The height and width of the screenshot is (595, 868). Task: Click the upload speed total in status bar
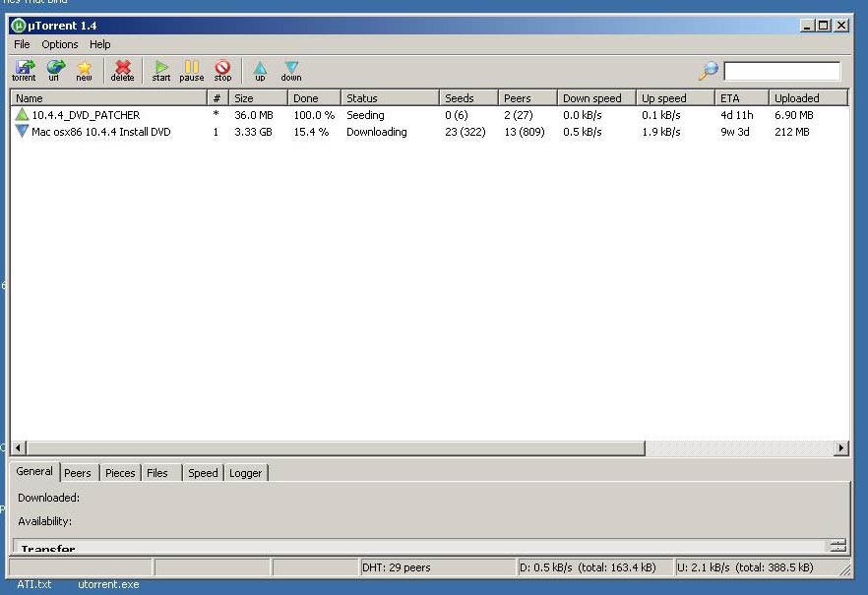tap(756, 567)
